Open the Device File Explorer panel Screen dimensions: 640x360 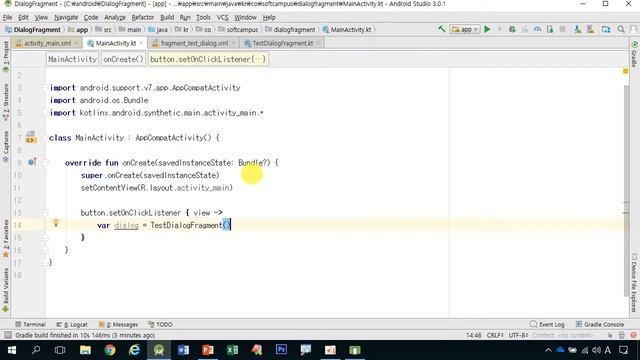coord(634,282)
